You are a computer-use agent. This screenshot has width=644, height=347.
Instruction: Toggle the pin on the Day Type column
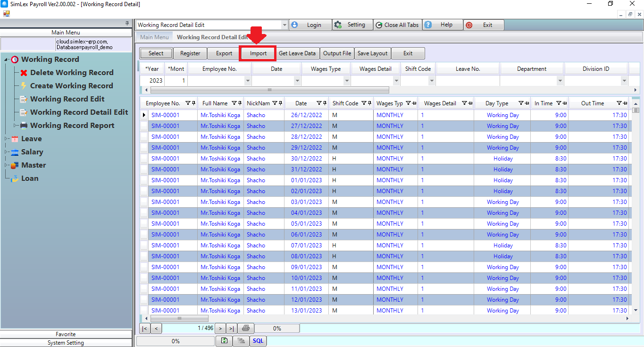point(527,103)
